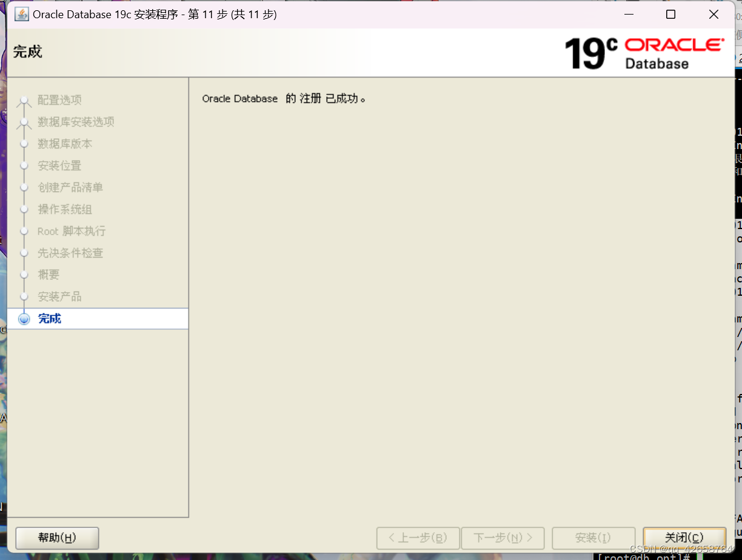Minimize the Oracle installer window

pyautogui.click(x=627, y=15)
